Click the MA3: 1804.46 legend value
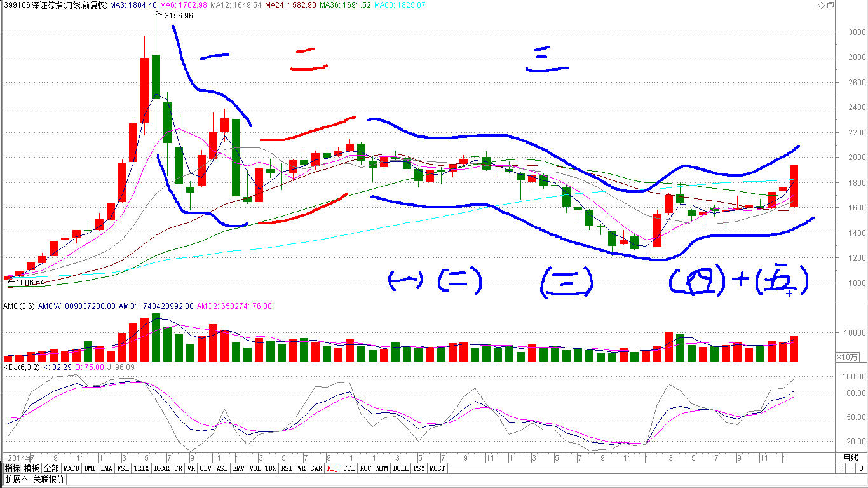The height and width of the screenshot is (488, 868). (133, 5)
